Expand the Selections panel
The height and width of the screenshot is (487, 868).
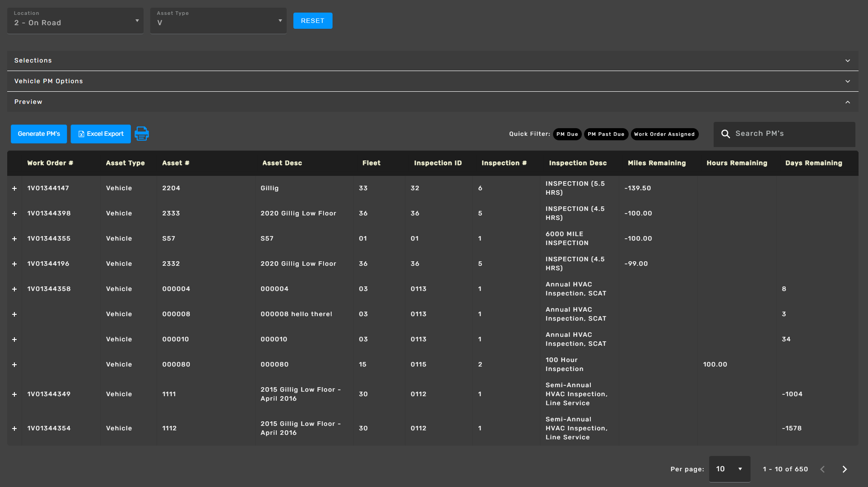click(432, 61)
